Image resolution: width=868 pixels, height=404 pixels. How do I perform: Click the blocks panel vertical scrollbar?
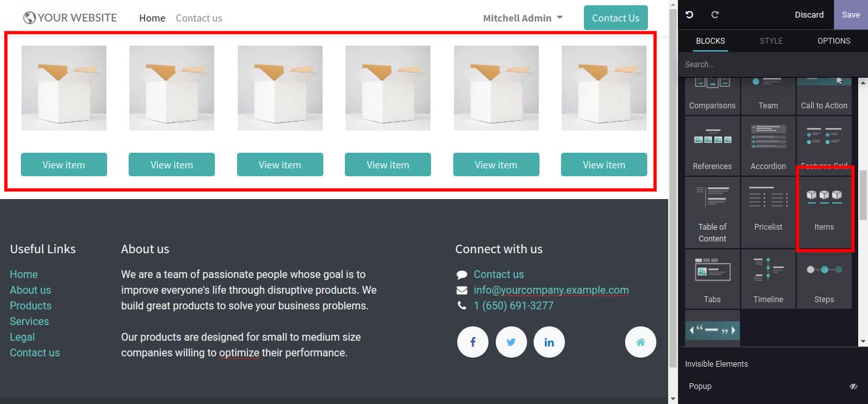coord(863,194)
